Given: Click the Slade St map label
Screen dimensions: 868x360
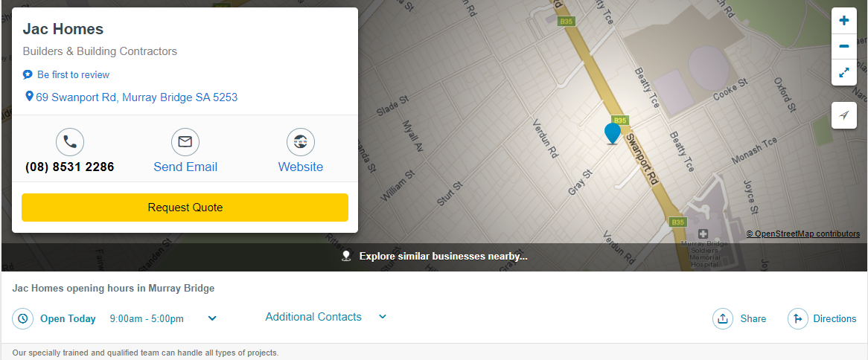Looking at the screenshot, I should coord(392,106).
